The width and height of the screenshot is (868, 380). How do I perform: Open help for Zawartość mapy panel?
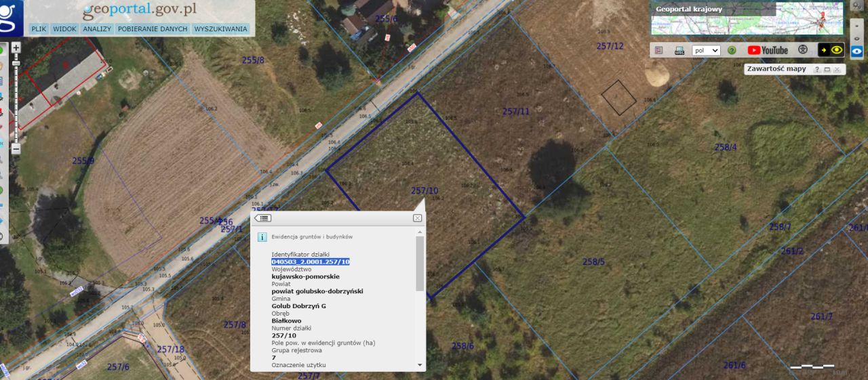[817, 69]
